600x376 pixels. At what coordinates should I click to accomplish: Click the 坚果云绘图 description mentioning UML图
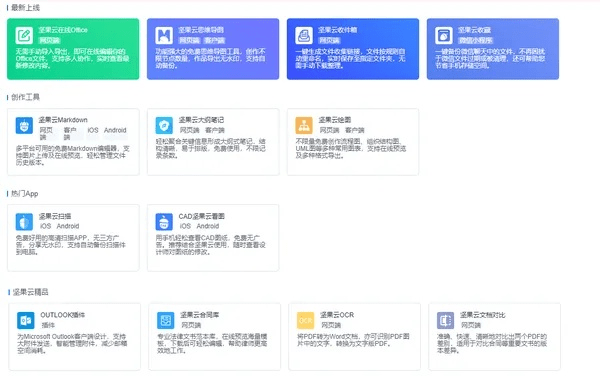pos(351,148)
